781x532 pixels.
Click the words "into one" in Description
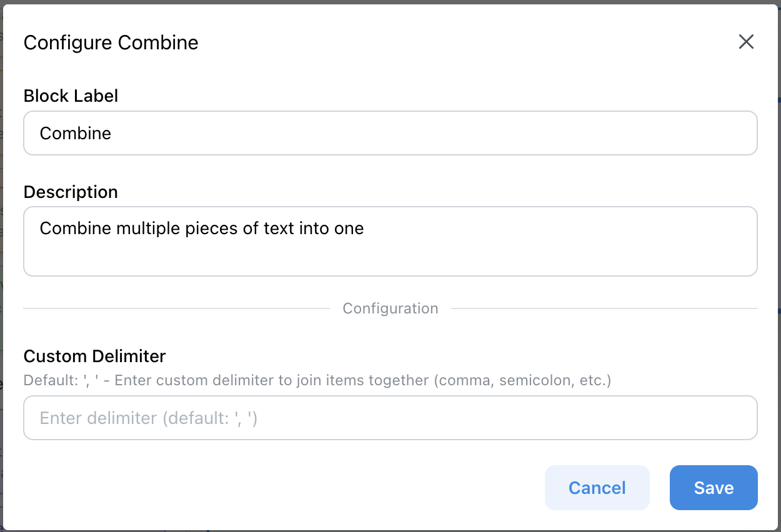point(331,229)
